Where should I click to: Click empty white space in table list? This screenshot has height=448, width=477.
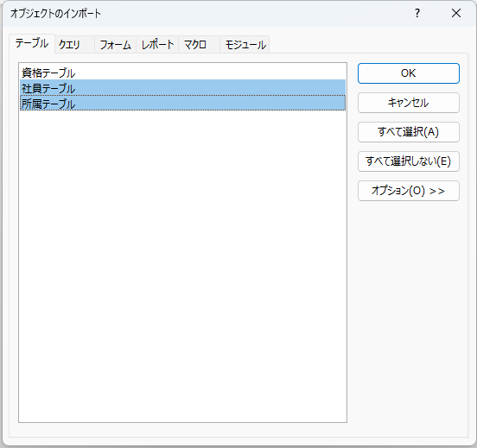click(182, 264)
